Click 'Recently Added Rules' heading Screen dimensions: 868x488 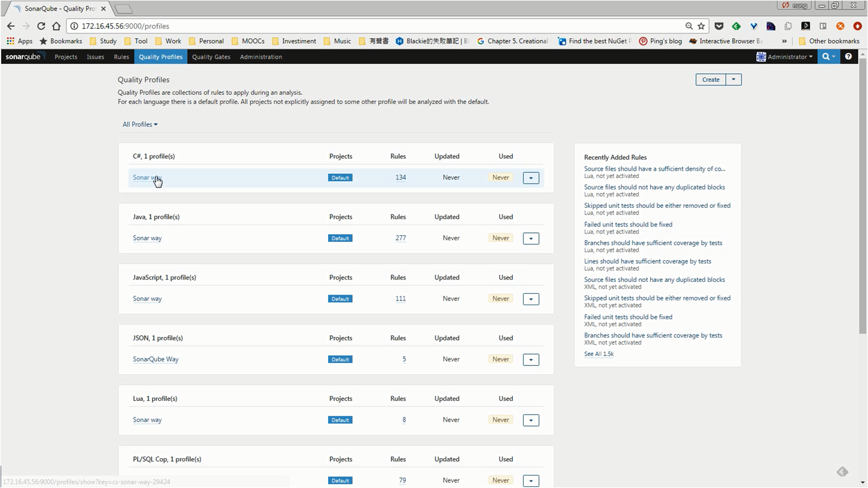[615, 157]
